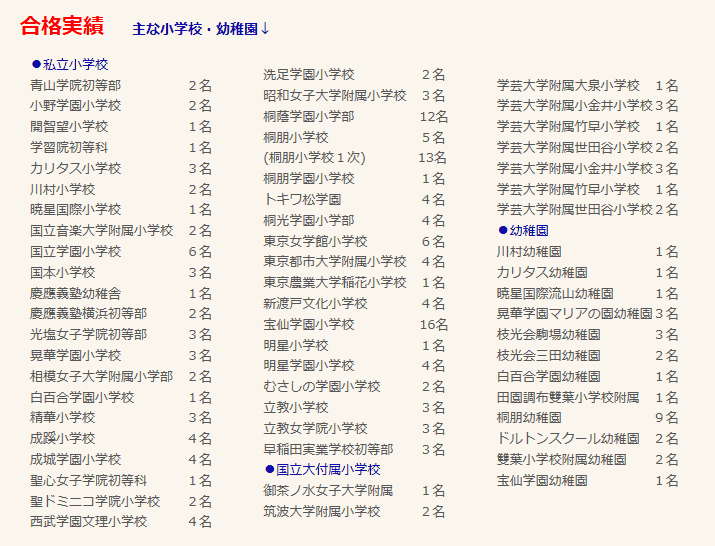
Task: Select the 宝仙学園小学校 entry
Action: tap(308, 324)
